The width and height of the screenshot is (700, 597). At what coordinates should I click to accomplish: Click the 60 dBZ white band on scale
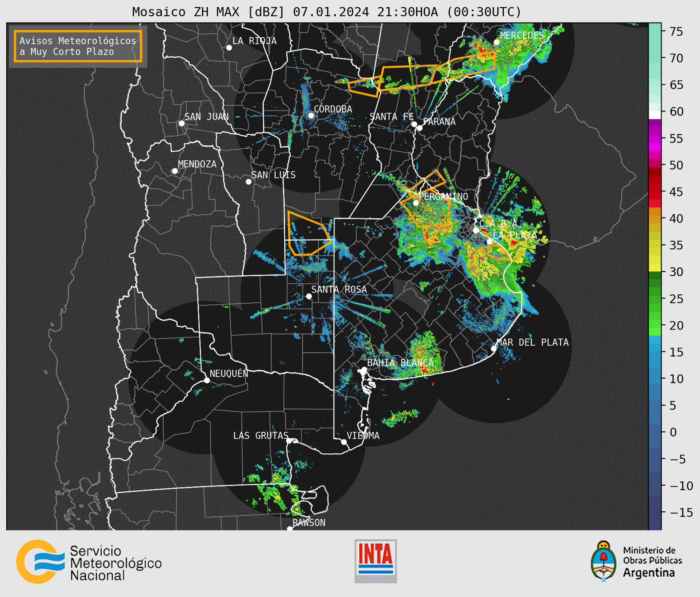pyautogui.click(x=655, y=115)
